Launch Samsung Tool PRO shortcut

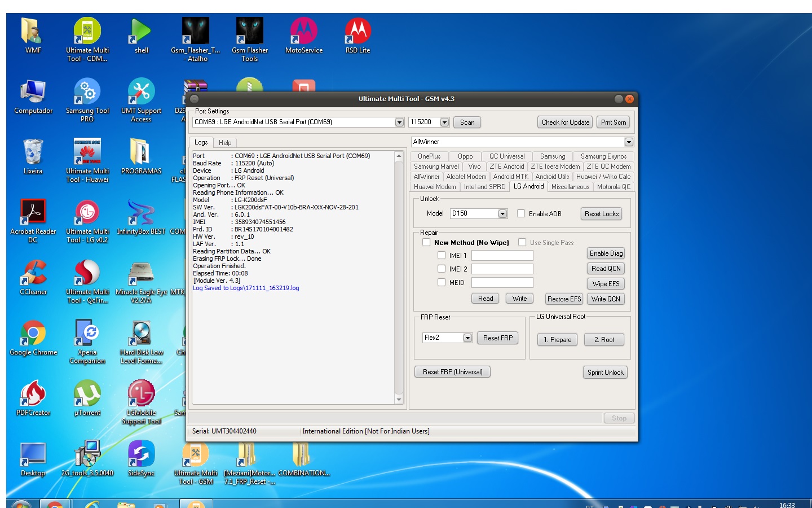tap(87, 100)
